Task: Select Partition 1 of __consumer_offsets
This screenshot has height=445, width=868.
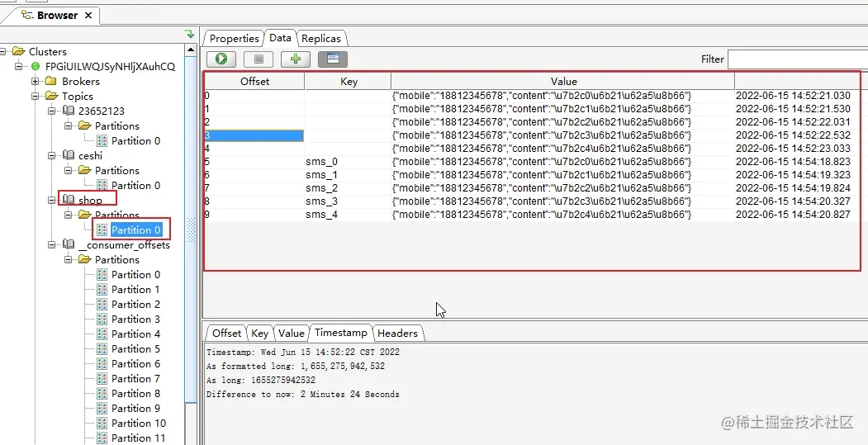Action: coord(135,290)
